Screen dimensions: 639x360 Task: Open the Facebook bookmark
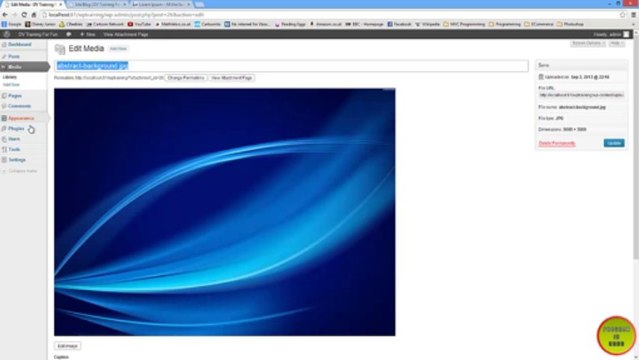point(399,24)
